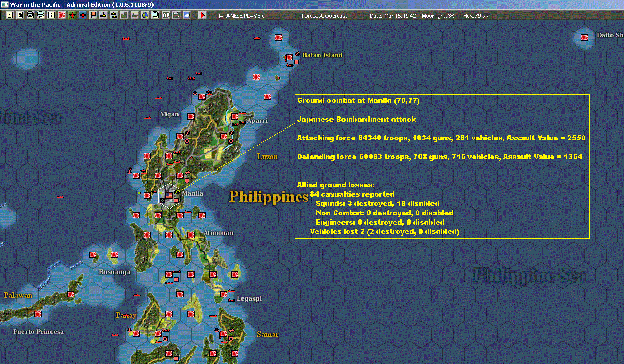The image size is (624, 364).
Task: Click the Japanese Bombardment attack line
Action: tap(356, 119)
